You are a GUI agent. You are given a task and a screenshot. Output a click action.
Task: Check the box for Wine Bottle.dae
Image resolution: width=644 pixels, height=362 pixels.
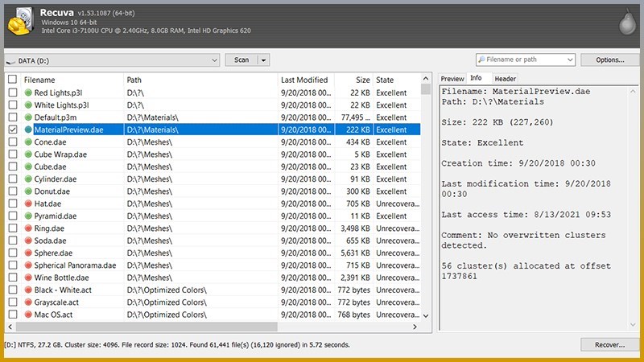tap(13, 278)
